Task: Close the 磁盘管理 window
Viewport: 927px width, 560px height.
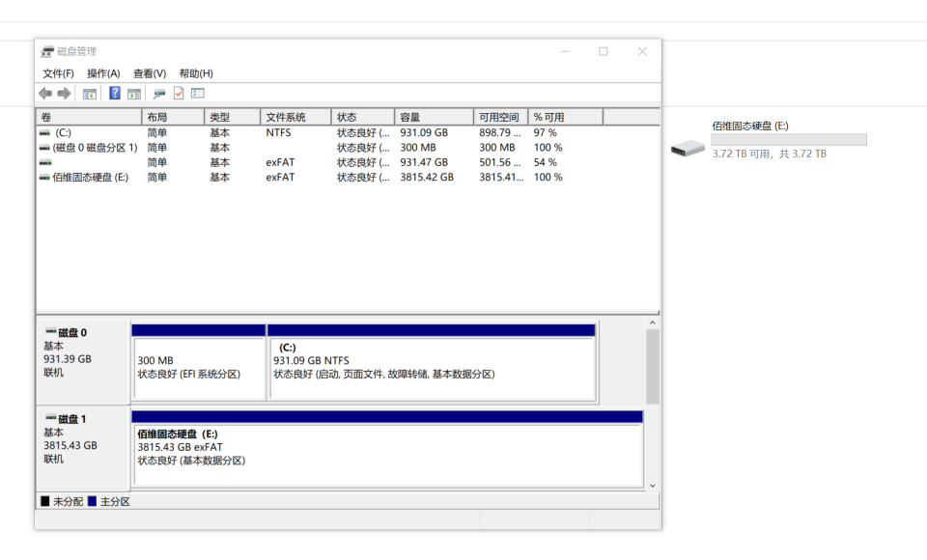Action: point(642,51)
